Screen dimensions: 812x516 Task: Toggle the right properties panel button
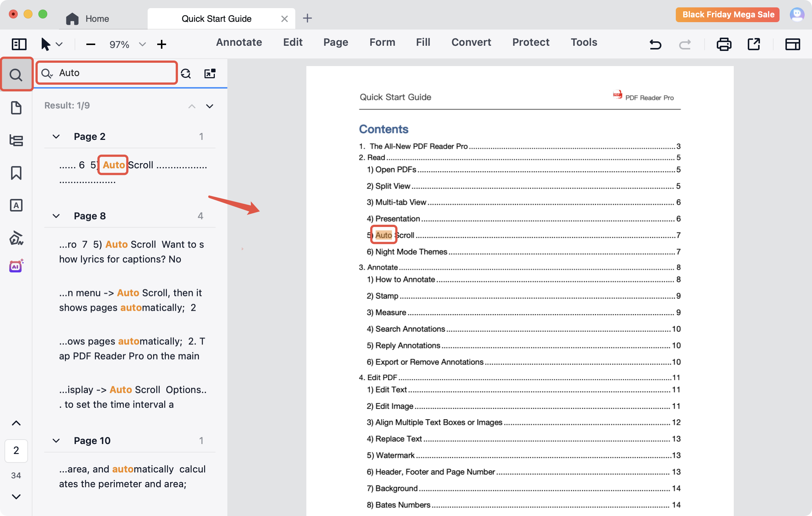[792, 44]
